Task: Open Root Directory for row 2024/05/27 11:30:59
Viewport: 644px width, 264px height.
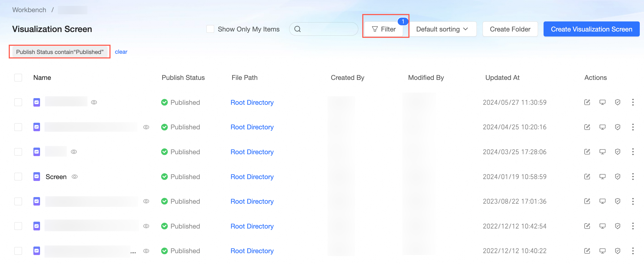Action: point(252,102)
